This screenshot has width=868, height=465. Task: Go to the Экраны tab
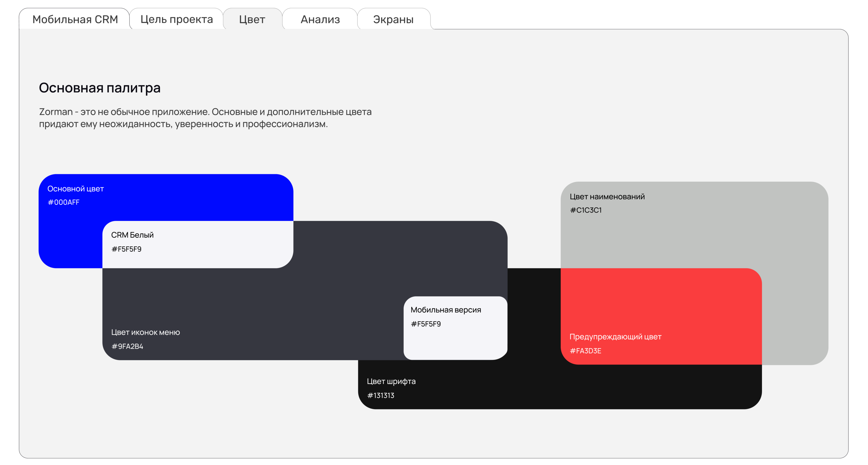(x=393, y=19)
